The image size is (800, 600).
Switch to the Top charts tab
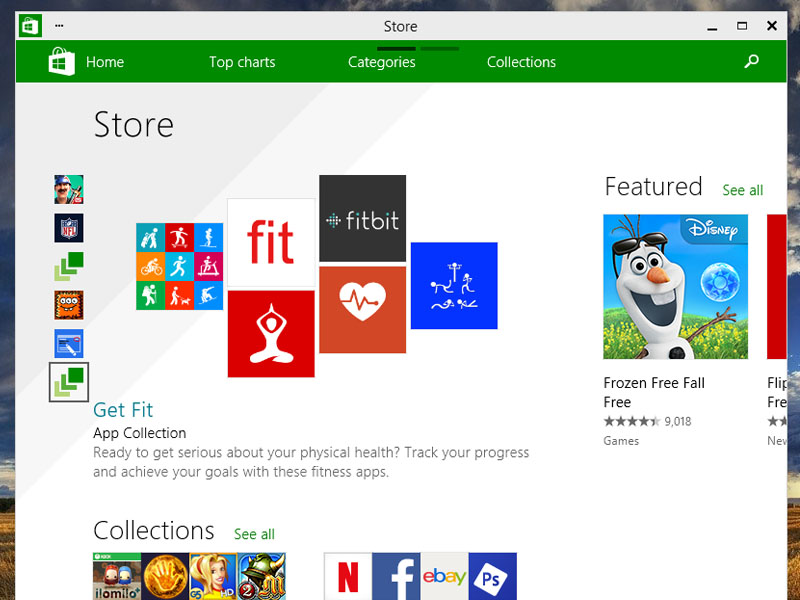242,62
